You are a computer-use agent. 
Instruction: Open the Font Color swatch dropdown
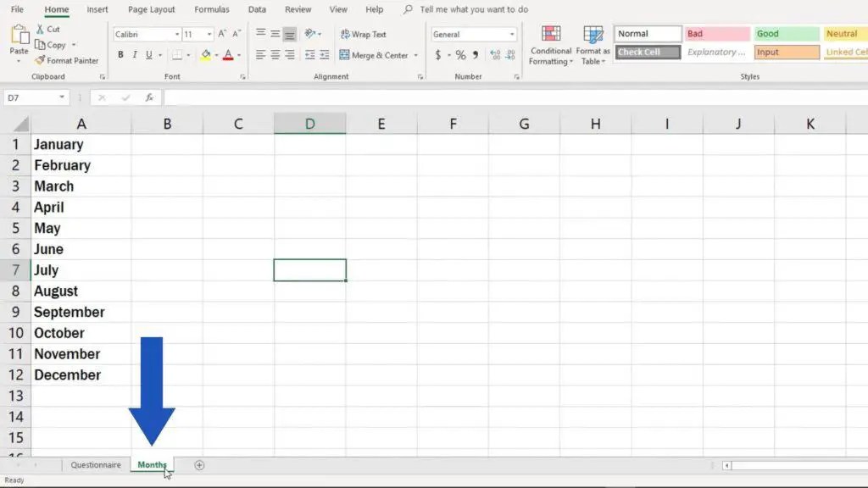click(x=237, y=54)
